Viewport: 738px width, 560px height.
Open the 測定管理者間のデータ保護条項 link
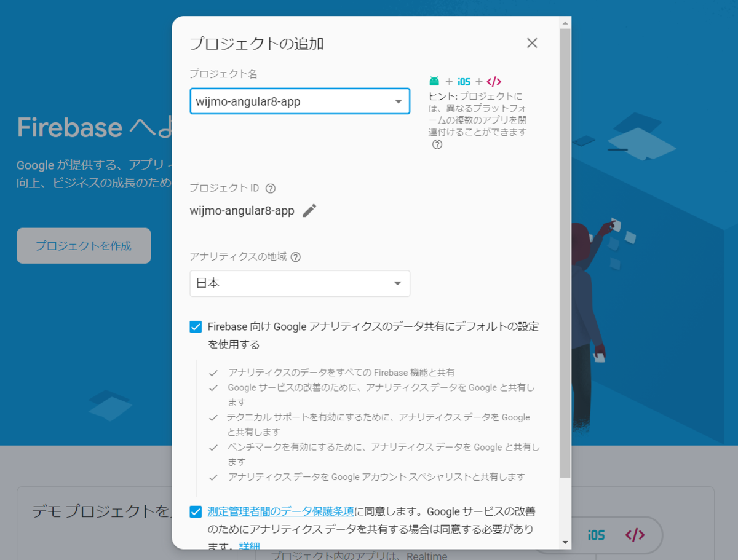tap(280, 511)
